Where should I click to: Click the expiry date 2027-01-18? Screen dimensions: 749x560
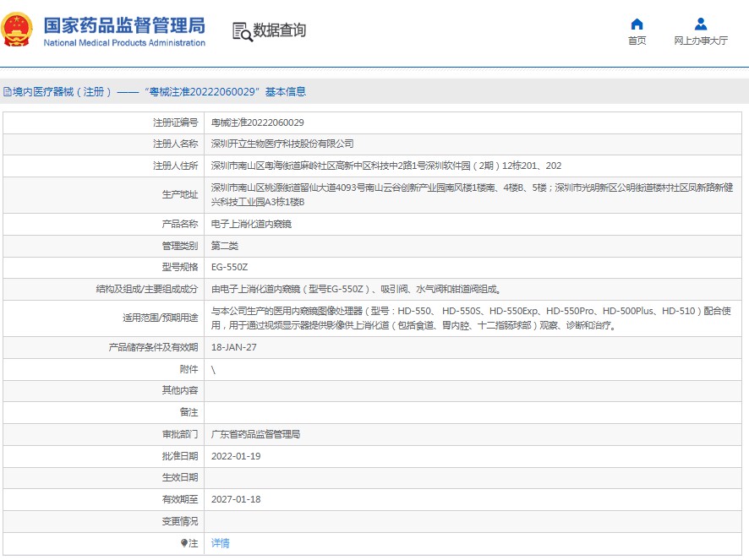click(x=236, y=499)
